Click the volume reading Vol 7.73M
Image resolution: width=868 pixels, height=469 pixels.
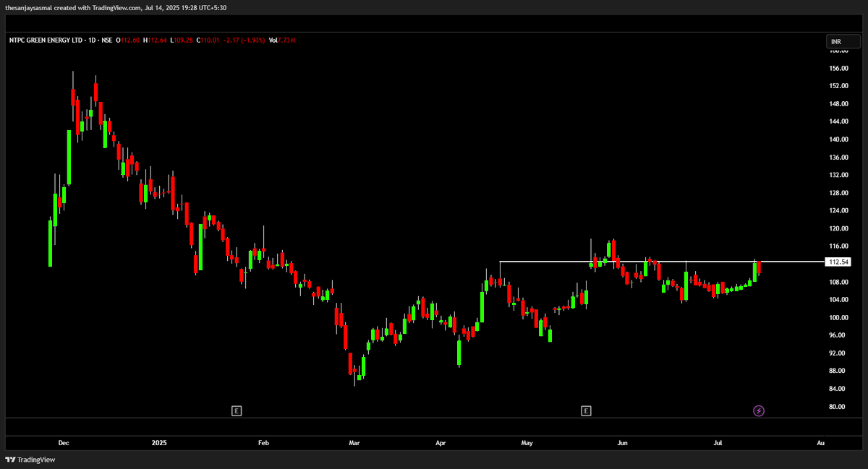(282, 40)
